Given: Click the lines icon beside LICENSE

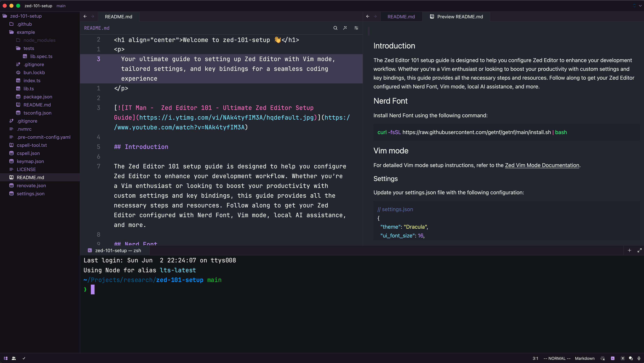Looking at the screenshot, I should (x=11, y=170).
